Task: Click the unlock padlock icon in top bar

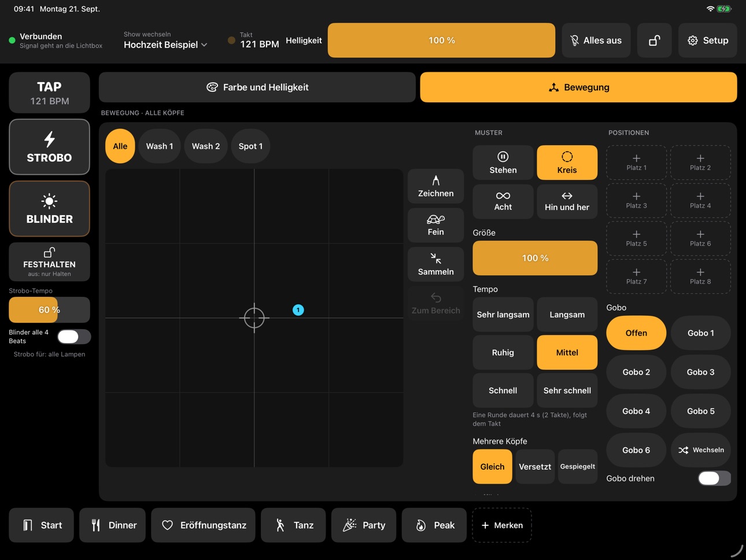Action: tap(654, 40)
